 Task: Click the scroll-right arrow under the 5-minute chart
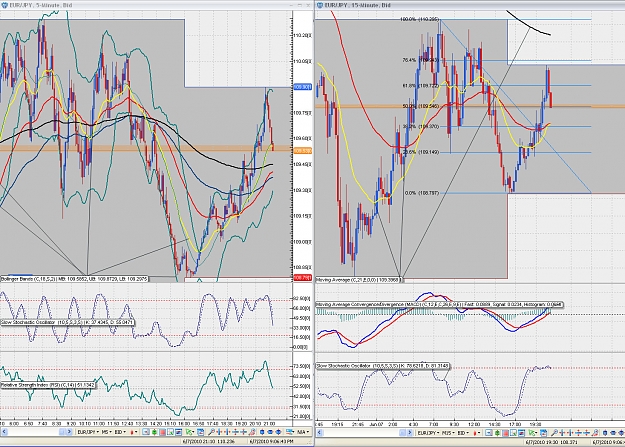pyautogui.click(x=69, y=432)
